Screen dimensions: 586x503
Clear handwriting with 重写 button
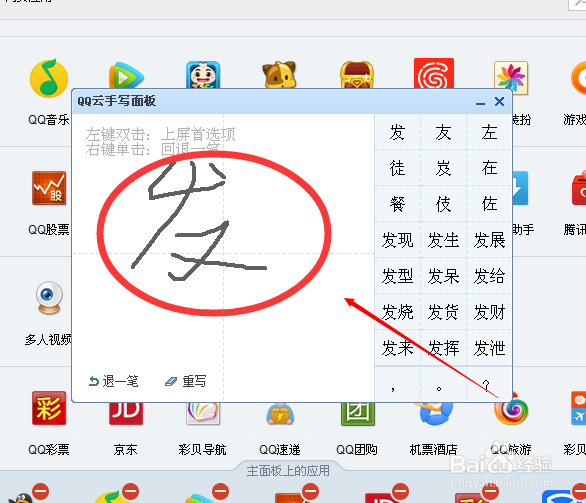point(185,381)
